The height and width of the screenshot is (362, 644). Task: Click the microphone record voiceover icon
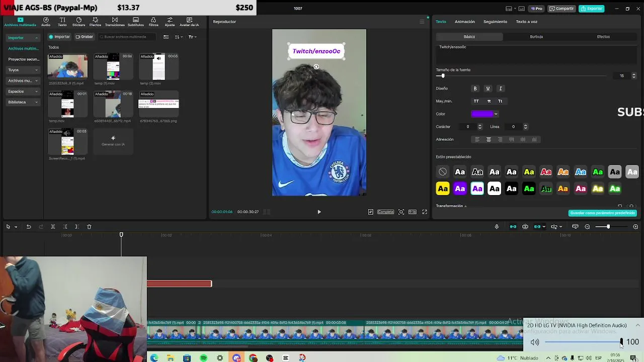(x=497, y=227)
